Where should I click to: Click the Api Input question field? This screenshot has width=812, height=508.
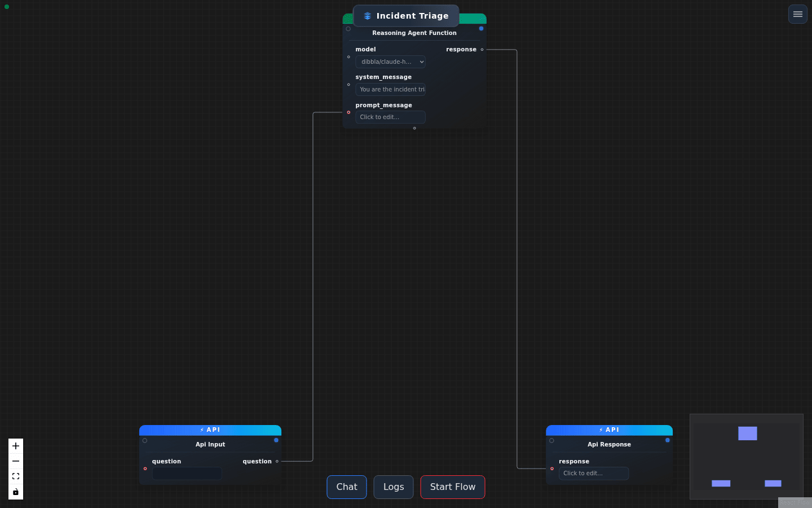pos(187,474)
